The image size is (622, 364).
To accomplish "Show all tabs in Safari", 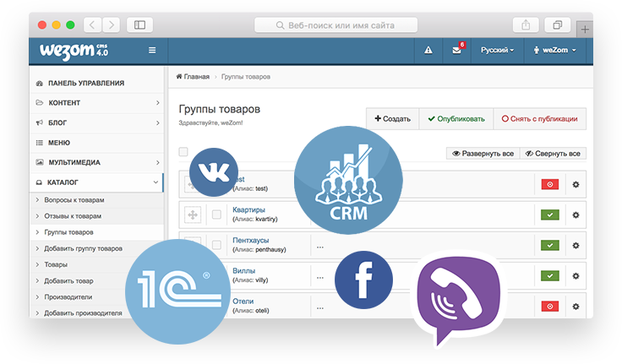I will 557,25.
